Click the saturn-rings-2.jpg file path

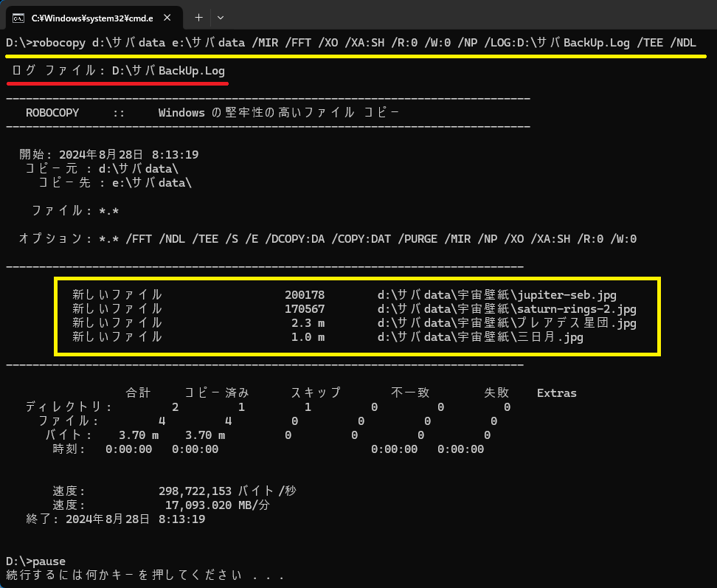pyautogui.click(x=507, y=309)
